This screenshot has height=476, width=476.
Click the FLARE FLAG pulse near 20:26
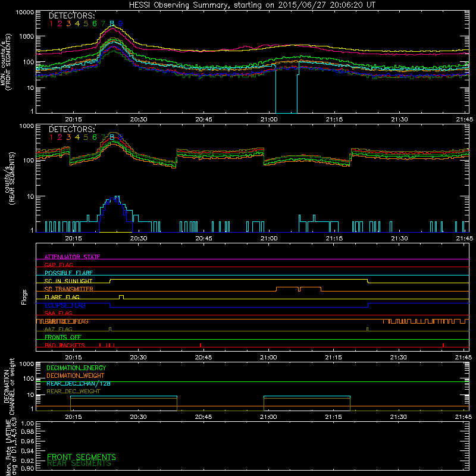point(121,297)
